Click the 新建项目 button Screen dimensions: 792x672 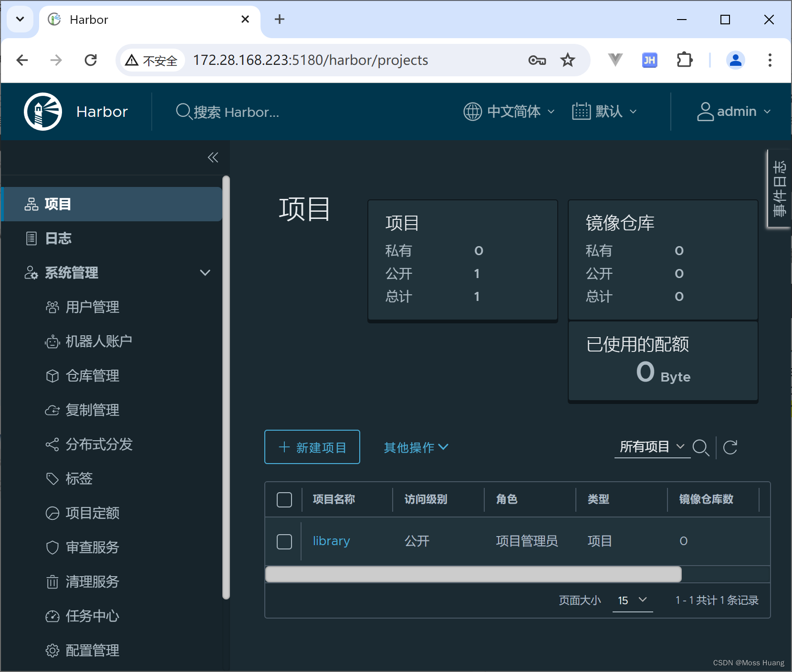(x=312, y=447)
